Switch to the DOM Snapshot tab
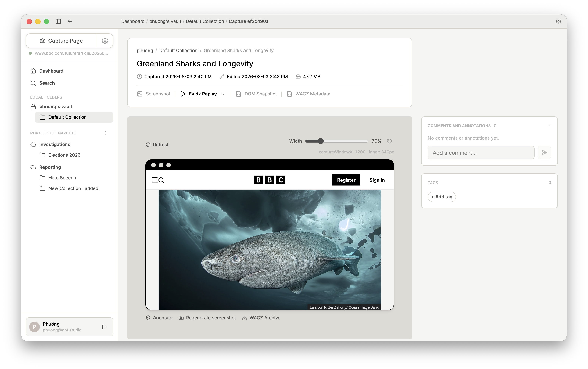The image size is (588, 369). coord(256,94)
